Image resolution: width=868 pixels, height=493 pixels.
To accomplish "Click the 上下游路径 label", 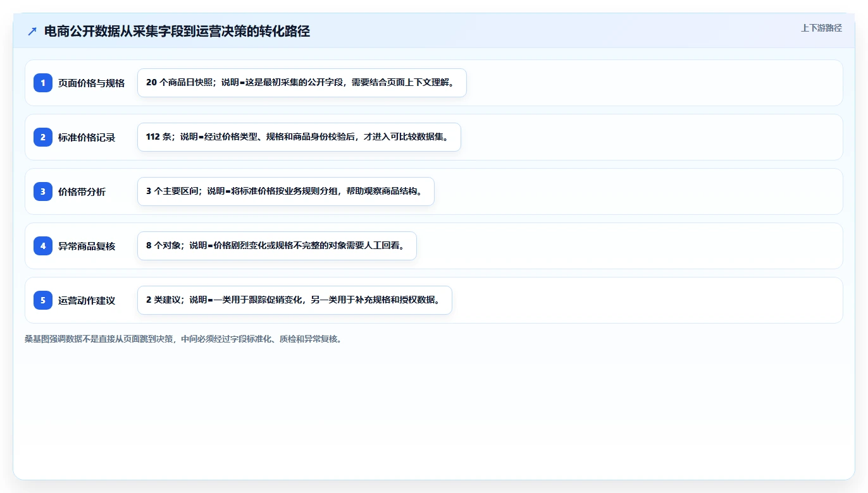I will click(821, 28).
